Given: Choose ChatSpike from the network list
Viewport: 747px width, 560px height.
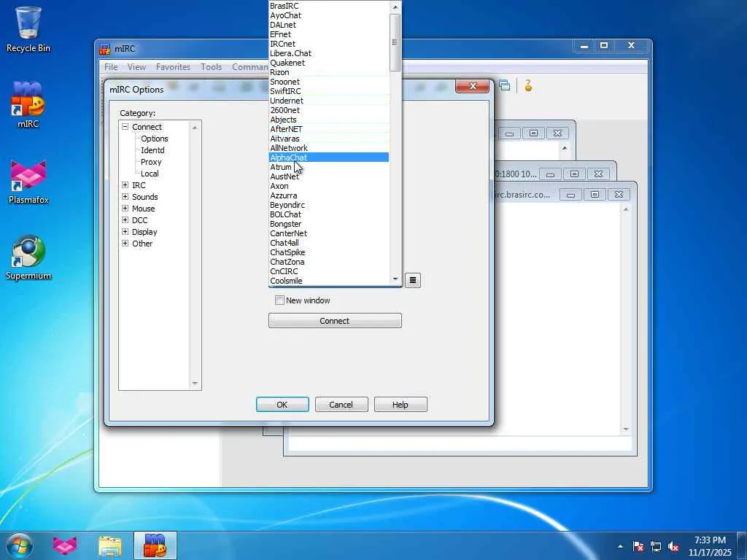Looking at the screenshot, I should [x=329, y=252].
